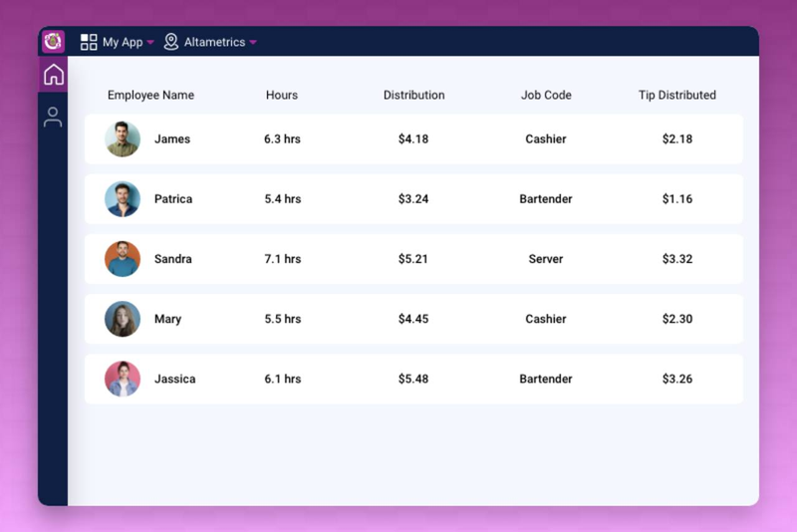Click James's profile photo
This screenshot has width=797, height=532.
coord(123,138)
